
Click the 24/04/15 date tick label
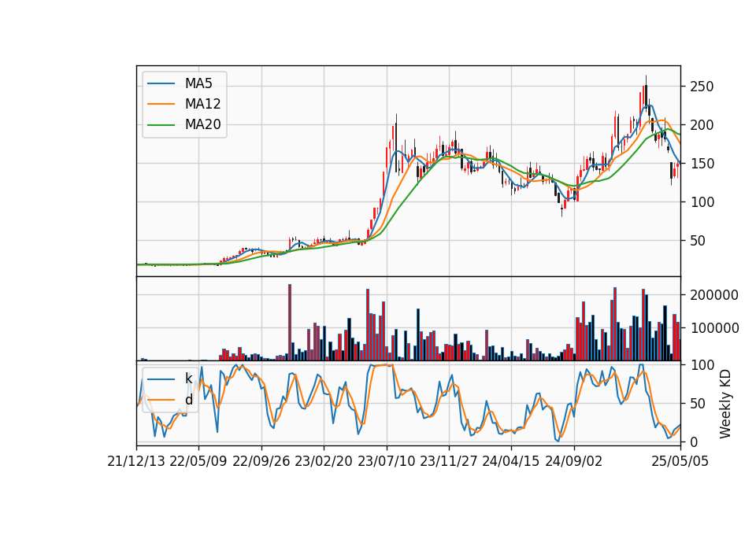pos(511,461)
